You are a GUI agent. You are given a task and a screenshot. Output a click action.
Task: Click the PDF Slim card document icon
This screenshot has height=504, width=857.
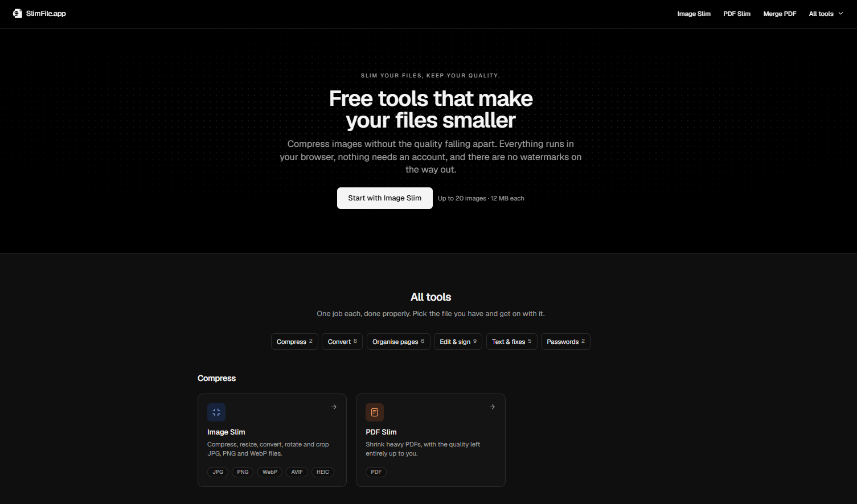tap(375, 412)
